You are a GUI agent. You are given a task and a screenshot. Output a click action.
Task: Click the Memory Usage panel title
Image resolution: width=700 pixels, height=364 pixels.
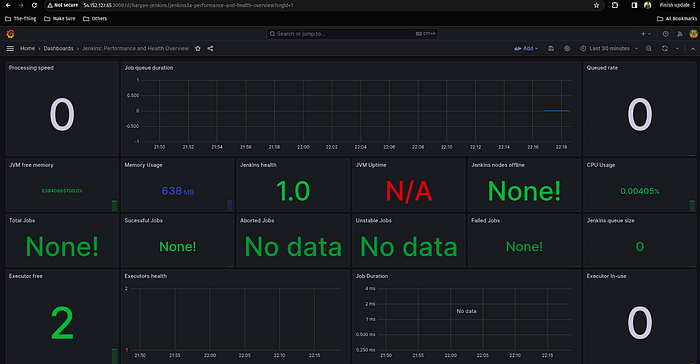[x=143, y=165]
